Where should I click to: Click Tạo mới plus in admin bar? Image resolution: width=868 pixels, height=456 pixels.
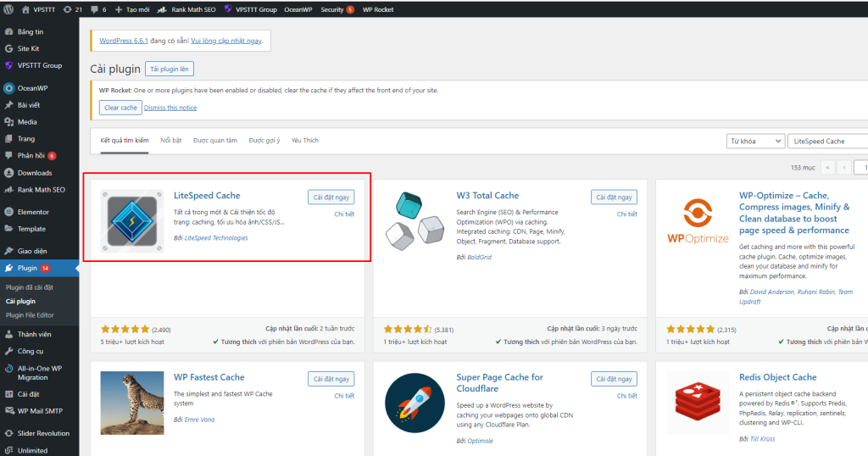[x=131, y=9]
